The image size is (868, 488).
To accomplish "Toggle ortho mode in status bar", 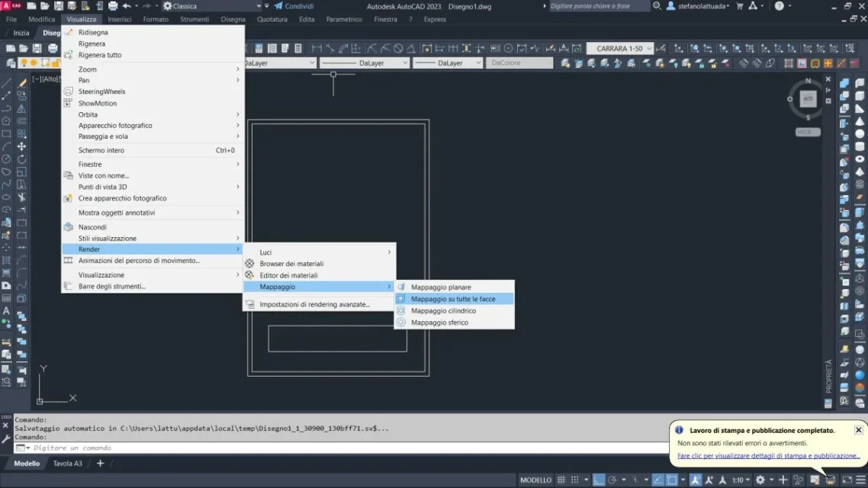I will pos(600,480).
